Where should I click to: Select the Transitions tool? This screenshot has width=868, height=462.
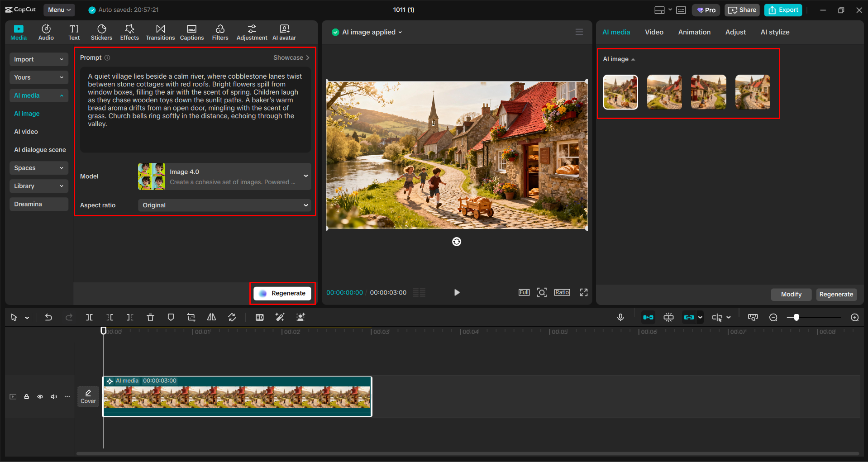pos(160,32)
